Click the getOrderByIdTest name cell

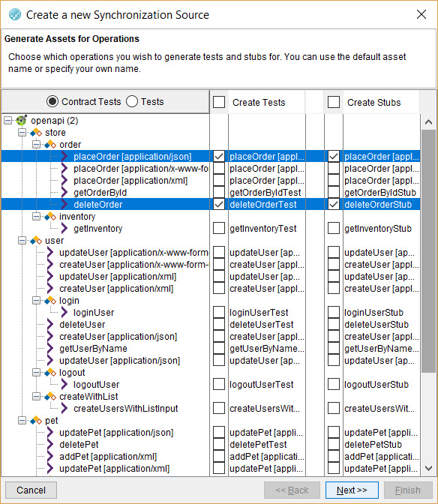pos(267,193)
